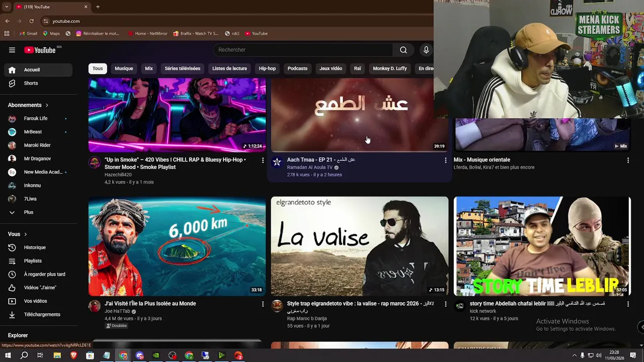Show hidden system tray icons
The width and height of the screenshot is (644, 362).
(x=575, y=355)
